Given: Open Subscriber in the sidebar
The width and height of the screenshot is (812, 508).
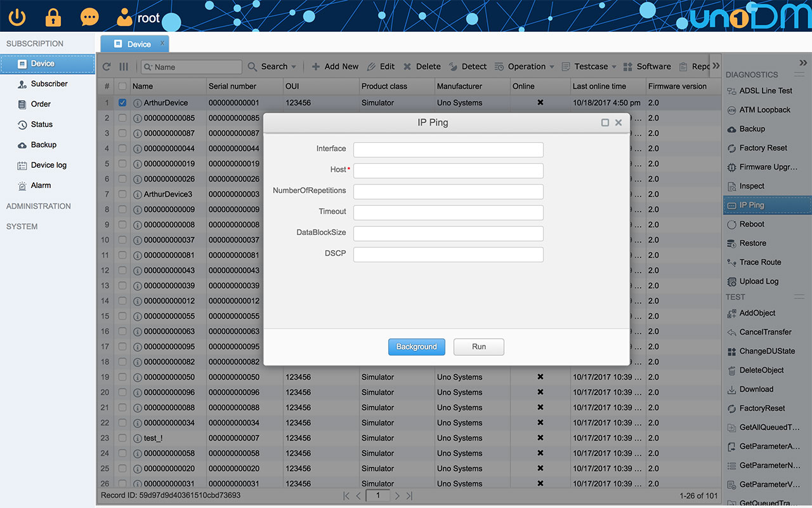Looking at the screenshot, I should pos(49,84).
